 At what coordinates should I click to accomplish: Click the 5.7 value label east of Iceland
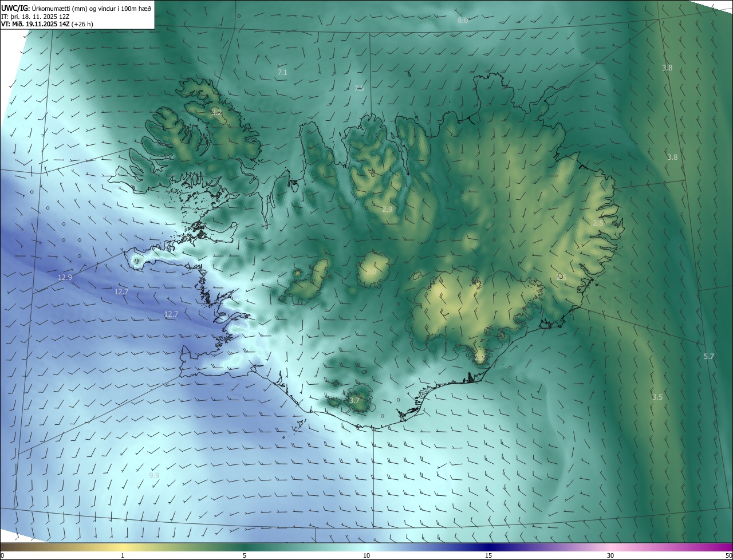(709, 356)
